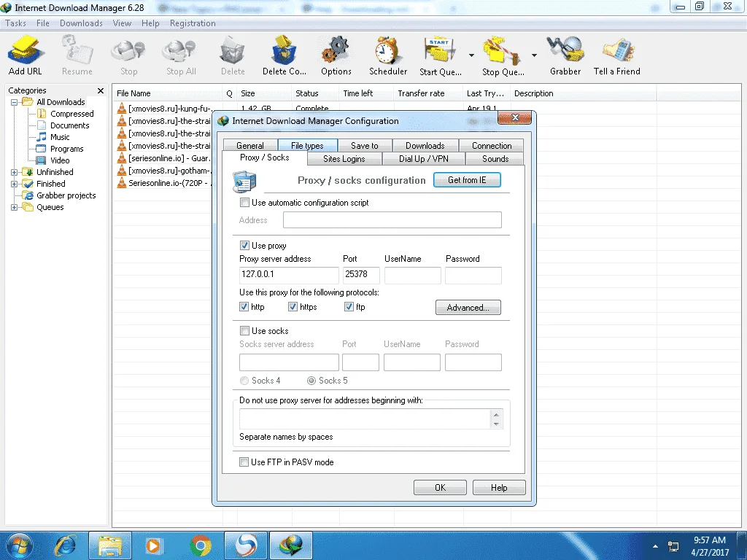Image resolution: width=747 pixels, height=560 pixels.
Task: Click the Proxy server address field
Action: [289, 275]
